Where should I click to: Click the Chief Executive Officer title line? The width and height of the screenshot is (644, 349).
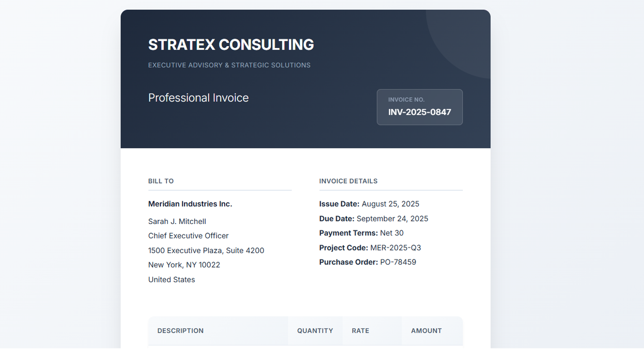coord(188,236)
